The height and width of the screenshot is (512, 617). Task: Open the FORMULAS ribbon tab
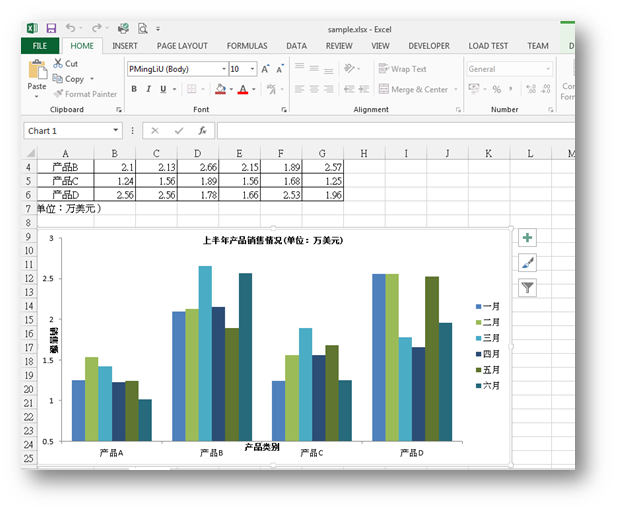246,46
